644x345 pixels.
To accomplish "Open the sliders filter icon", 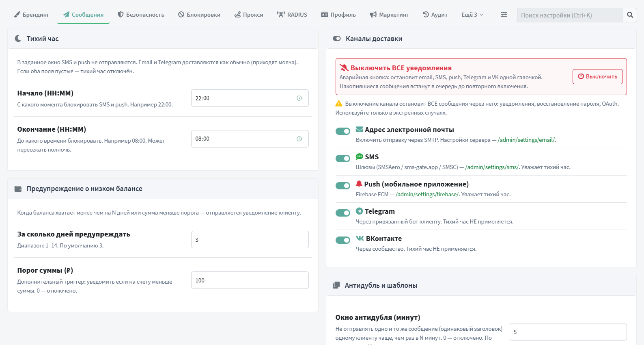I will pyautogui.click(x=504, y=15).
